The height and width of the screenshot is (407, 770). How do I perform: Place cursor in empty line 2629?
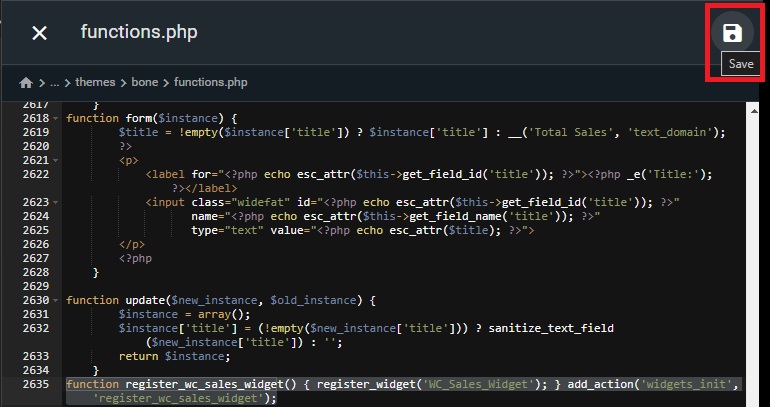[x=300, y=286]
